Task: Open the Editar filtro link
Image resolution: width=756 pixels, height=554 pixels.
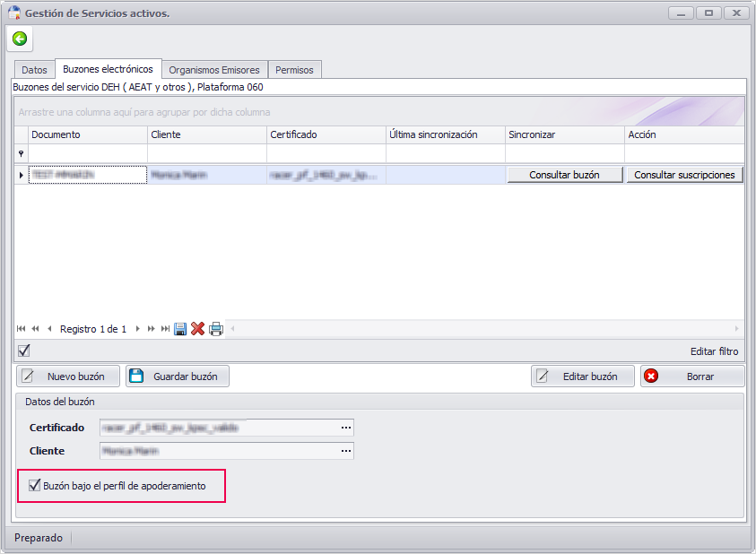Action: 714,351
